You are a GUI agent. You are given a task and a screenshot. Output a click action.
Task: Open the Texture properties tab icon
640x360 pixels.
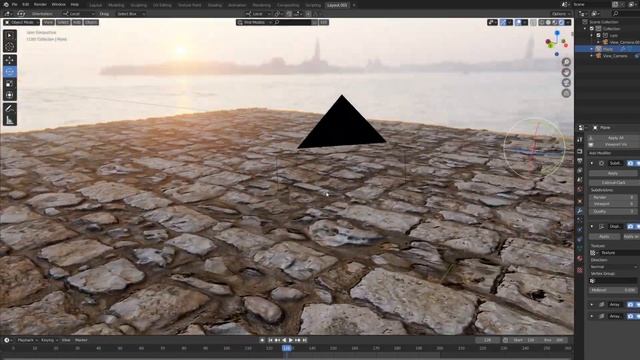point(580,270)
